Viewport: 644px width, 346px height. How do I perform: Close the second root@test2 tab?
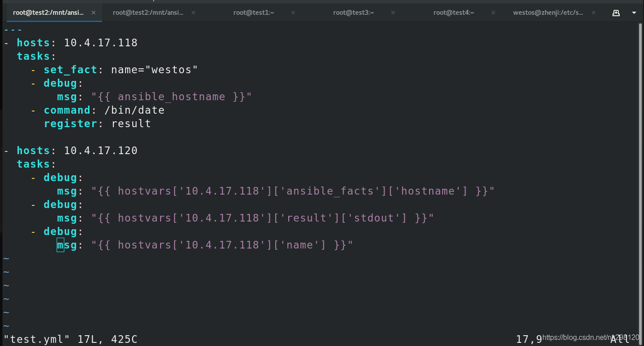click(193, 13)
